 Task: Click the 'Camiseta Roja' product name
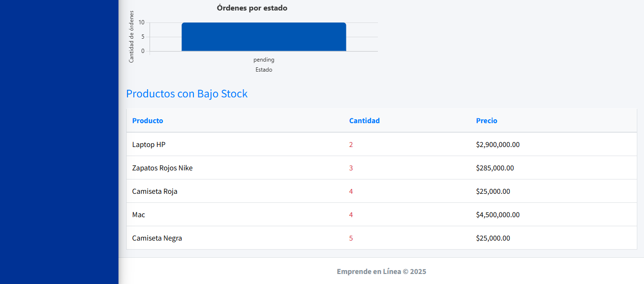pyautogui.click(x=155, y=191)
